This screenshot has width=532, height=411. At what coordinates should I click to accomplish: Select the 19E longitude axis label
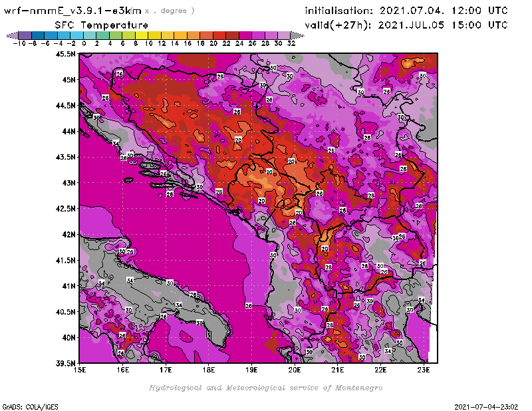tap(251, 370)
